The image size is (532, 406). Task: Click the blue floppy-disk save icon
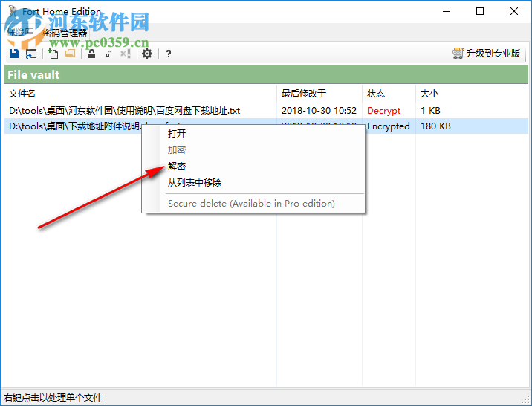14,54
